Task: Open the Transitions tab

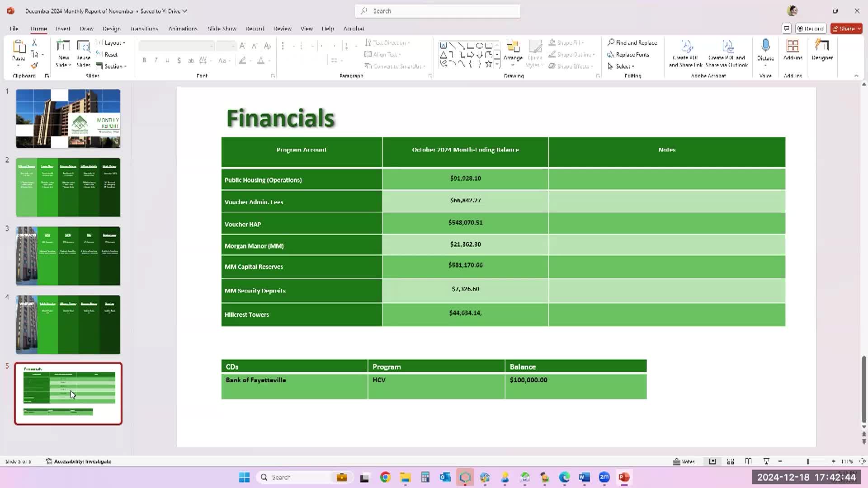Action: tap(144, 28)
